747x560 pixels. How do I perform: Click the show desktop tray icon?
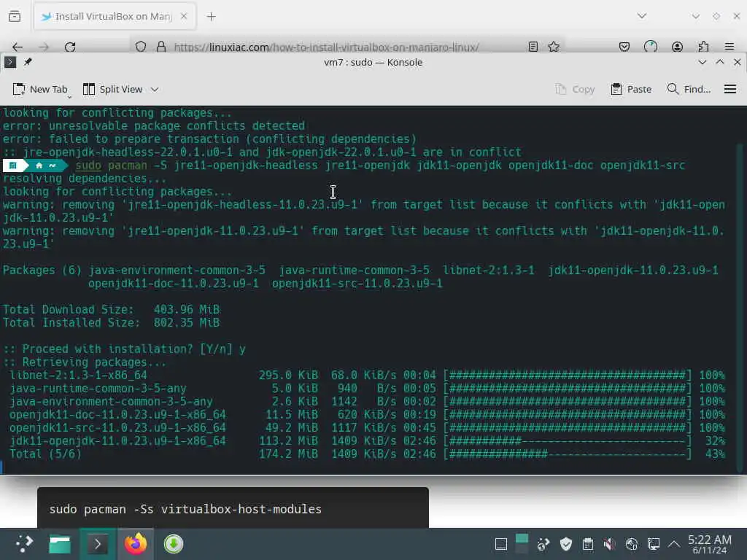(500, 544)
